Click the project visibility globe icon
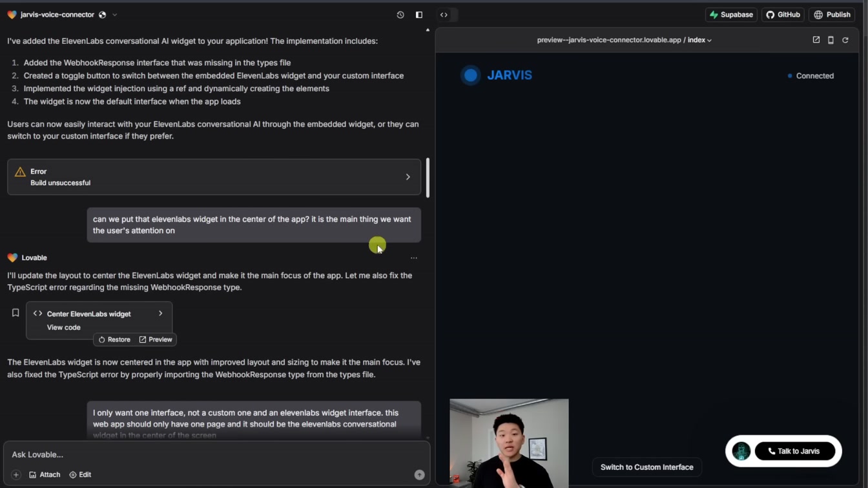The image size is (868, 488). pos(102,15)
